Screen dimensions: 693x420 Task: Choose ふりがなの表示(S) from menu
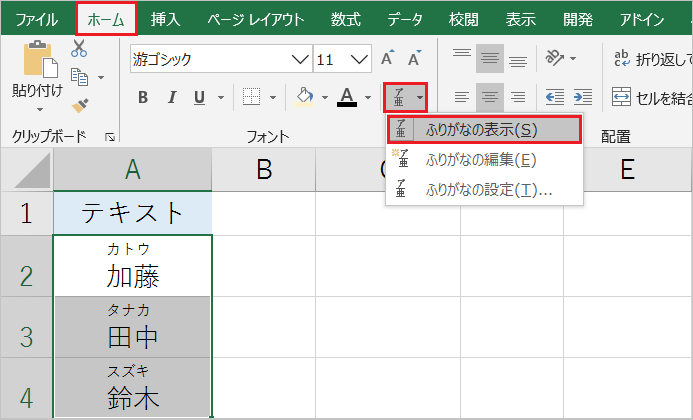[x=485, y=130]
